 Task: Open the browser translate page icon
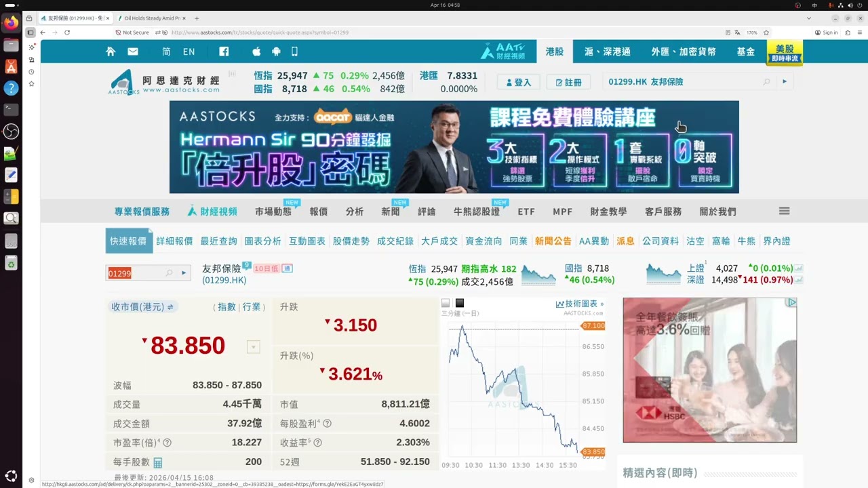(x=737, y=33)
